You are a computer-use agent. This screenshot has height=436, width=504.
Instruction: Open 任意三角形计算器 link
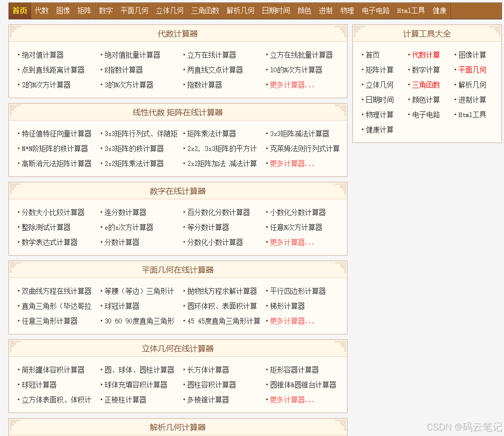coord(49,321)
